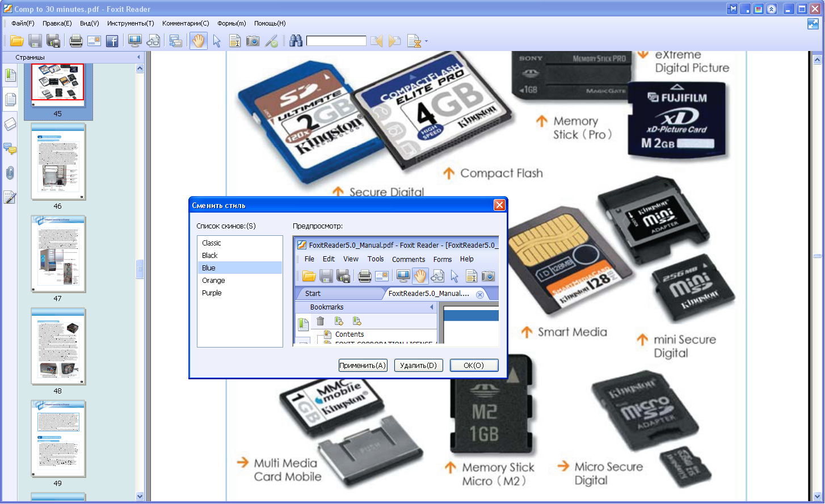The height and width of the screenshot is (504, 825).
Task: Open the Attachments paperclip panel
Action: tap(10, 173)
